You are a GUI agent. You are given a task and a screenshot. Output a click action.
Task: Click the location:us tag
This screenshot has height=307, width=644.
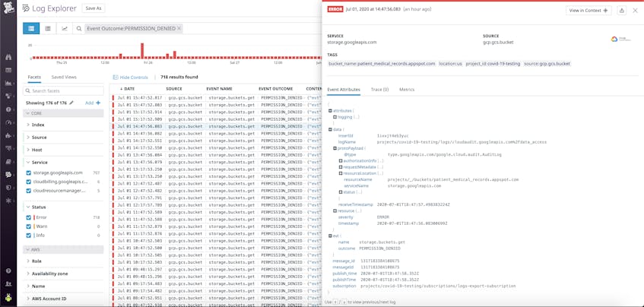pos(450,64)
